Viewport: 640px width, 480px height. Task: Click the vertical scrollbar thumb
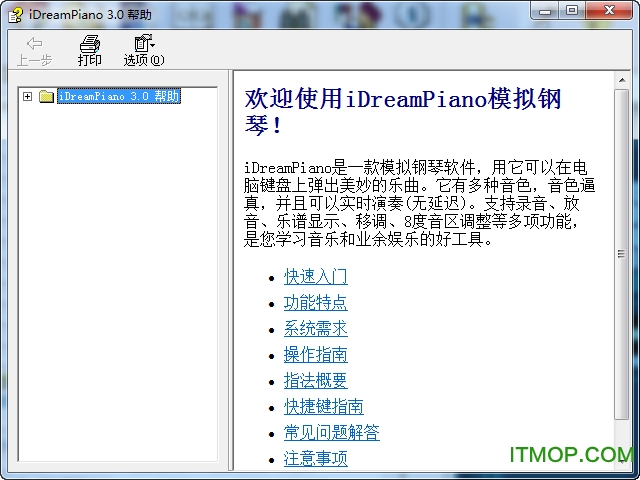click(622, 254)
